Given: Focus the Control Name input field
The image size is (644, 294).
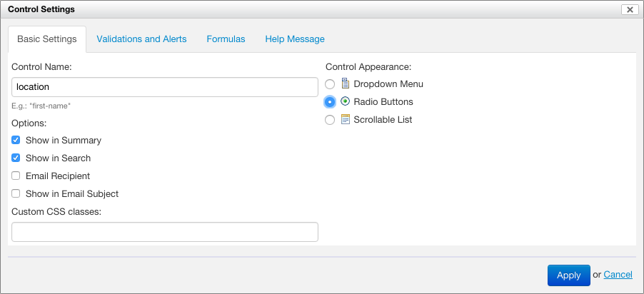Looking at the screenshot, I should (165, 87).
